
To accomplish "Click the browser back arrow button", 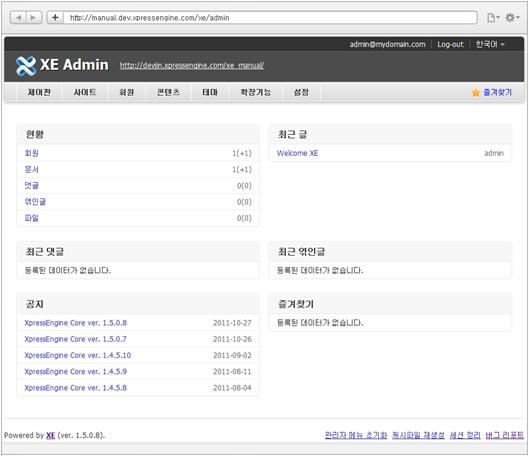I will (x=18, y=18).
